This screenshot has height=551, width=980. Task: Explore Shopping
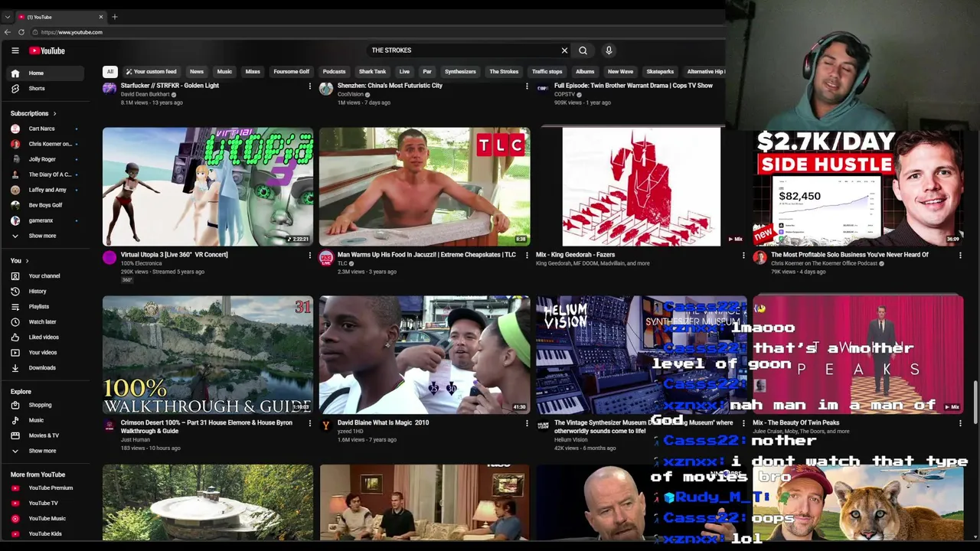(x=46, y=405)
